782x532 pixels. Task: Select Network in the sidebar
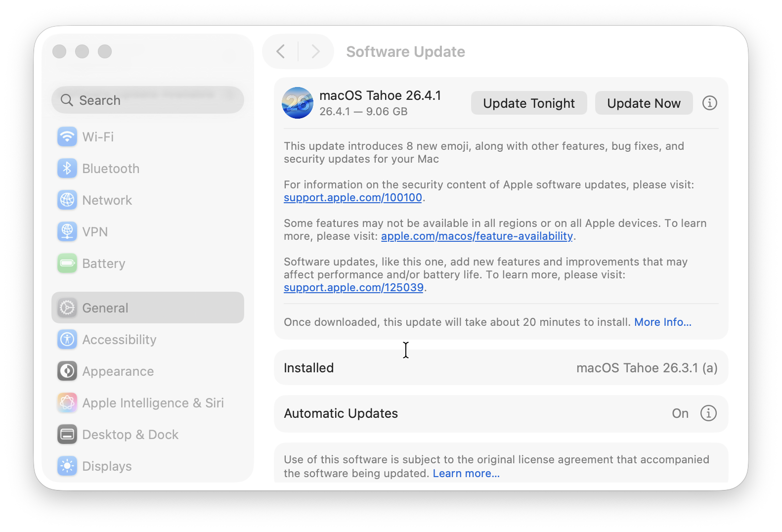click(x=148, y=200)
